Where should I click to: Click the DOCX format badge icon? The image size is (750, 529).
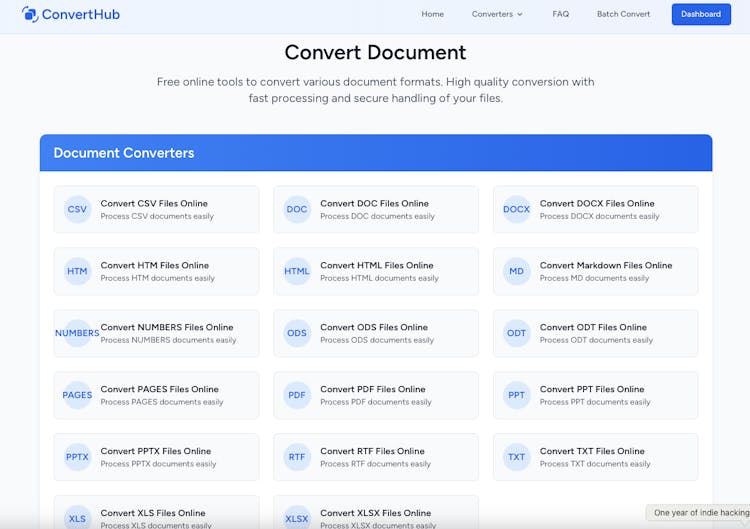(516, 209)
